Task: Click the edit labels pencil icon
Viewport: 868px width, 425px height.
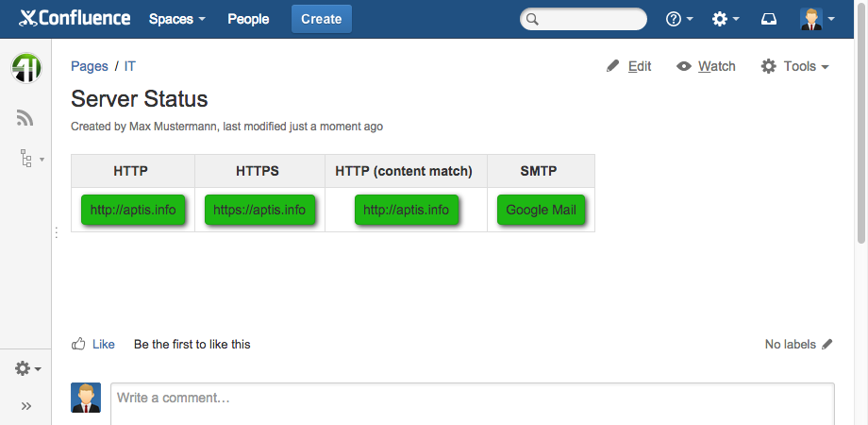Action: point(827,345)
